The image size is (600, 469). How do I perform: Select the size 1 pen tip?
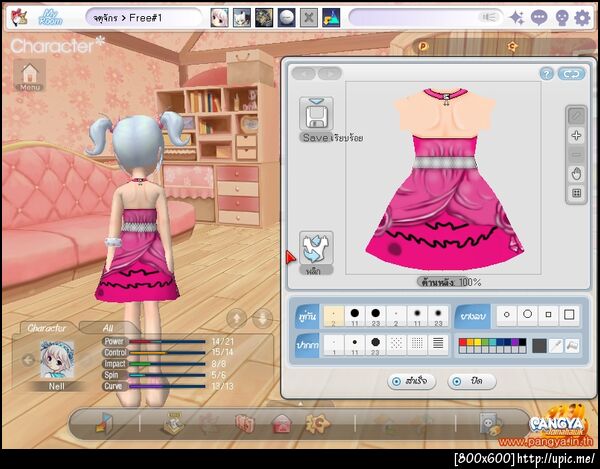334,345
